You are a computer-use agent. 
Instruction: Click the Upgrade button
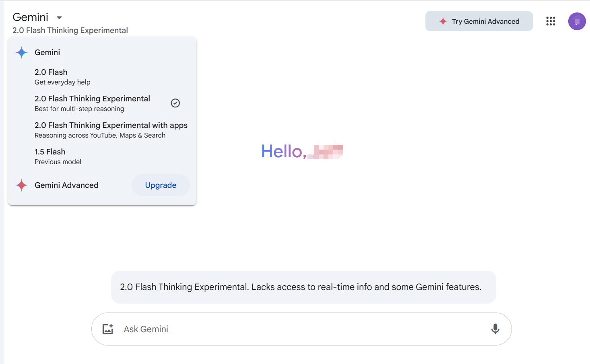161,185
